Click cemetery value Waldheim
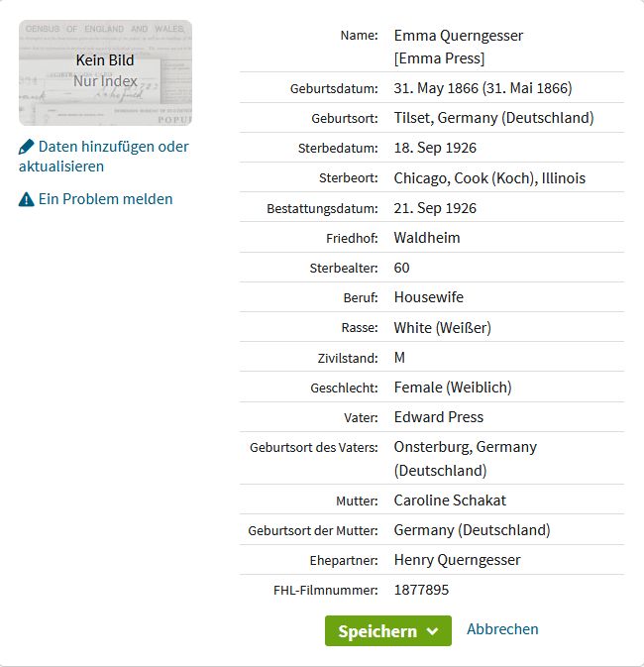Viewport: 644px width, 667px height. click(x=427, y=238)
